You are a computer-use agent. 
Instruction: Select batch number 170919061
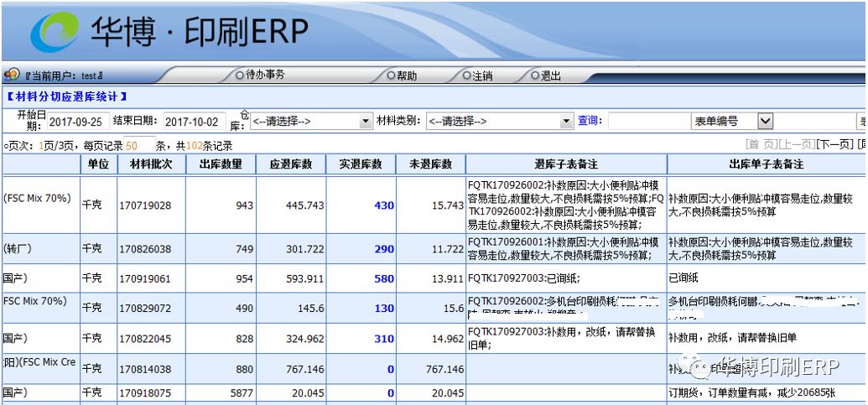tap(145, 279)
